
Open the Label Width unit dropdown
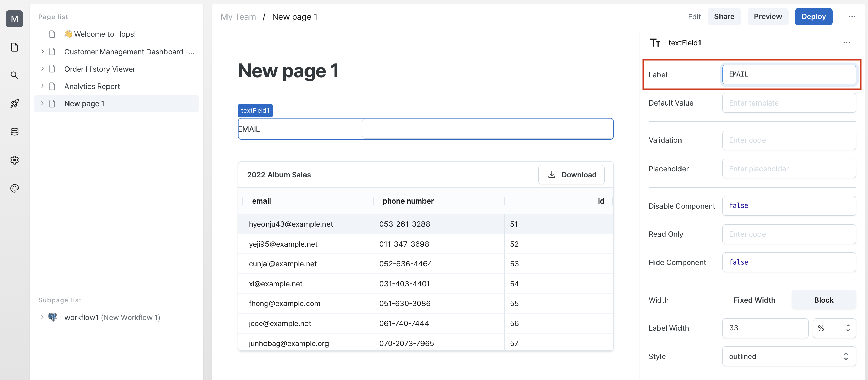(834, 328)
